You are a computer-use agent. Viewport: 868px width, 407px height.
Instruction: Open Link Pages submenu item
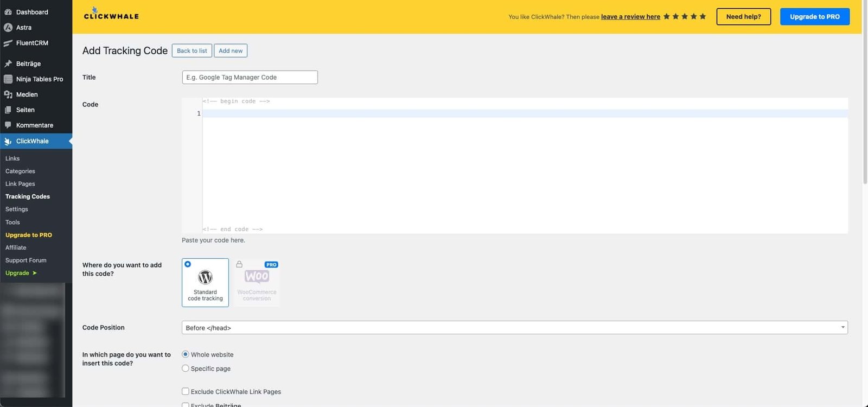[x=20, y=184]
